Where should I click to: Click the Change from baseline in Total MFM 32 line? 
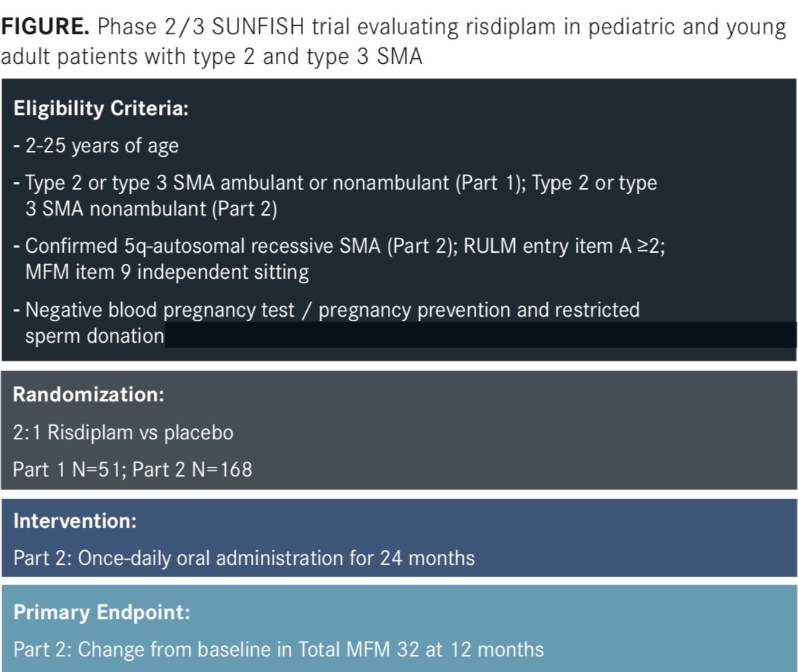(x=279, y=650)
